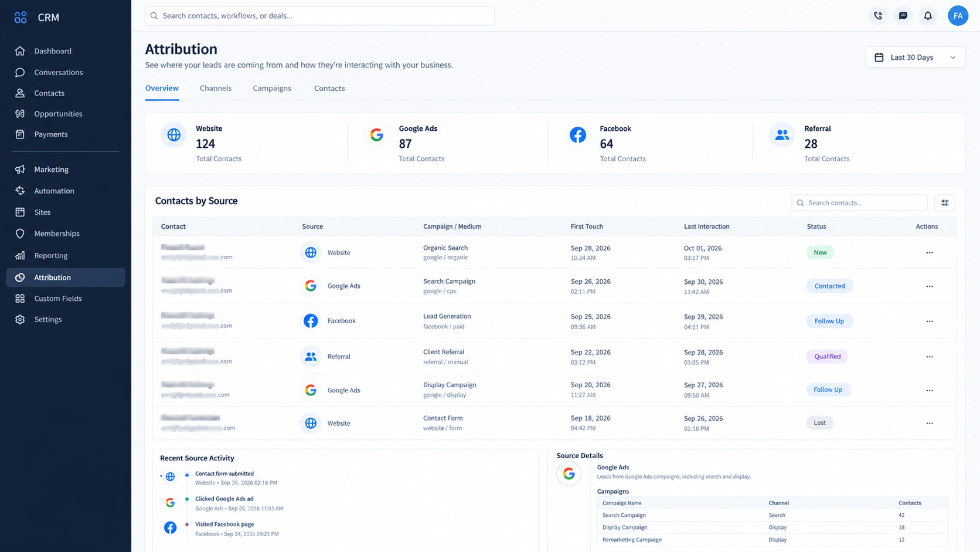Click the Lost status badge
The image size is (980, 552).
(x=819, y=422)
